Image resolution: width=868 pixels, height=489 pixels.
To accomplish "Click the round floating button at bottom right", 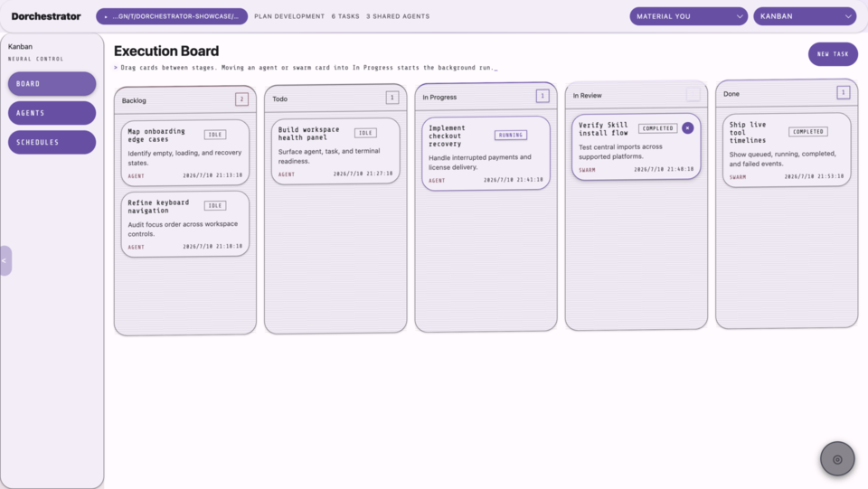I will click(837, 458).
